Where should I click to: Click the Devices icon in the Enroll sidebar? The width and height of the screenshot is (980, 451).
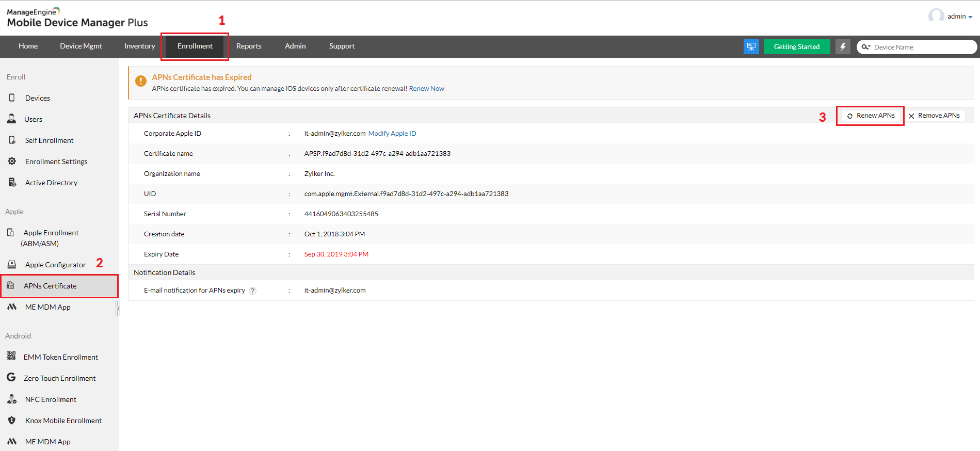pyautogui.click(x=12, y=98)
